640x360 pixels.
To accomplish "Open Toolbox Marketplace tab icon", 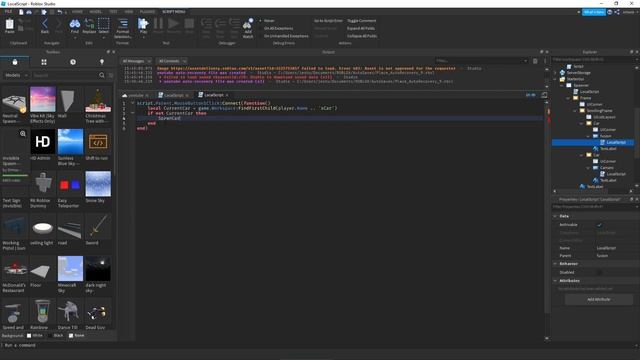I will (x=15, y=62).
